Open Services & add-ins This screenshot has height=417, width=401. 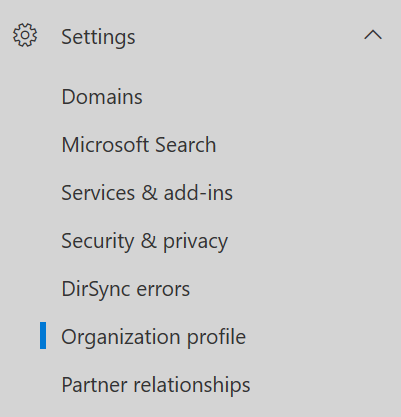147,193
